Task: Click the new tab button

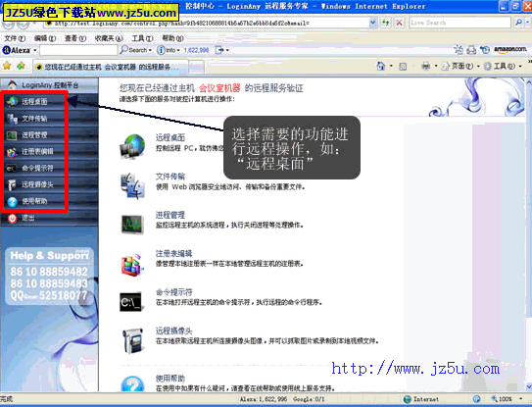Action: (x=197, y=67)
